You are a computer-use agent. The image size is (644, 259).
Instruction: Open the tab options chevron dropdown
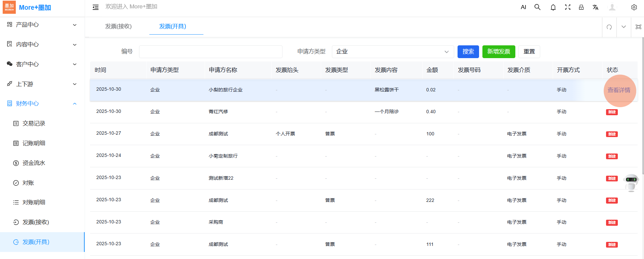click(624, 27)
